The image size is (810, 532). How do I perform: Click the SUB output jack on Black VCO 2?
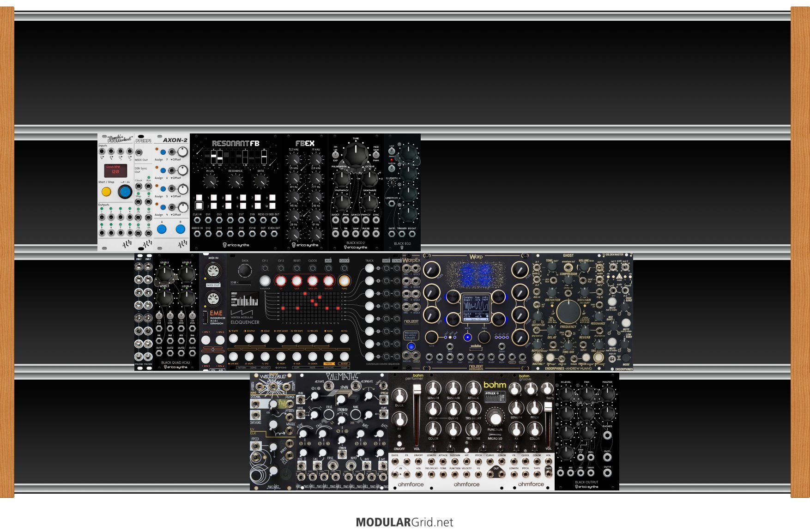pos(376,234)
